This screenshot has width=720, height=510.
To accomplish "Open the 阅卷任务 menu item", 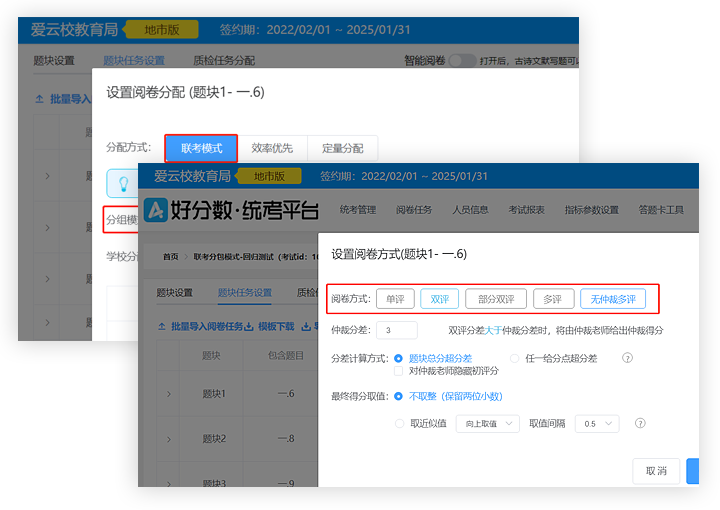I will coord(413,210).
